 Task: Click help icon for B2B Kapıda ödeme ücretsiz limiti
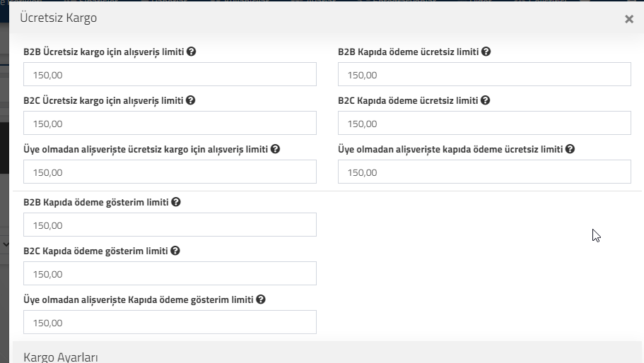click(x=486, y=52)
